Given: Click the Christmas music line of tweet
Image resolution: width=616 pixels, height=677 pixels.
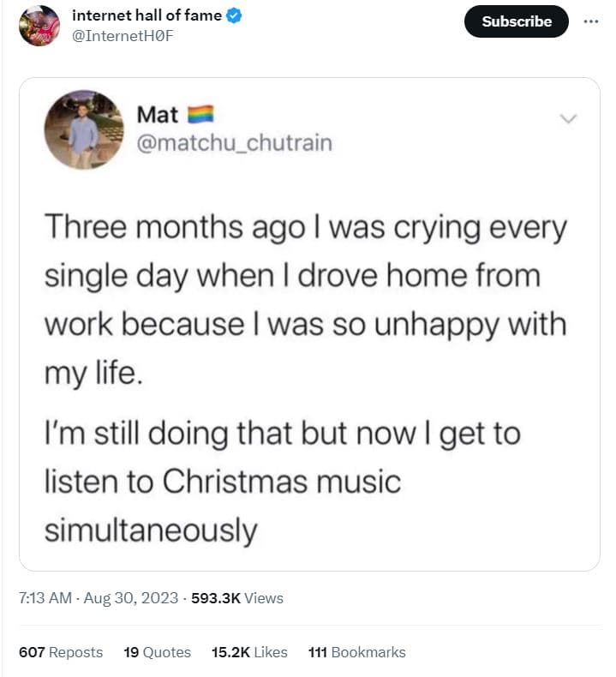Looking at the screenshot, I should (223, 482).
